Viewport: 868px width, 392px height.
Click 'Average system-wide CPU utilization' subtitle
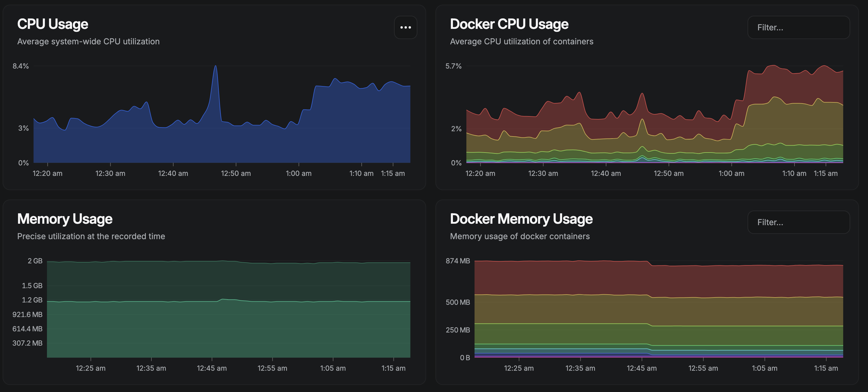coord(88,41)
